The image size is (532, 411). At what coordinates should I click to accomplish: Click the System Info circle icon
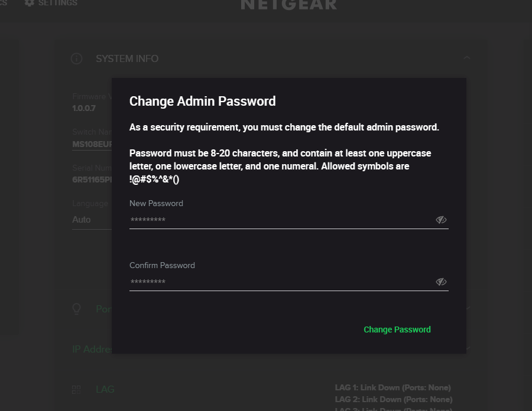click(x=76, y=58)
